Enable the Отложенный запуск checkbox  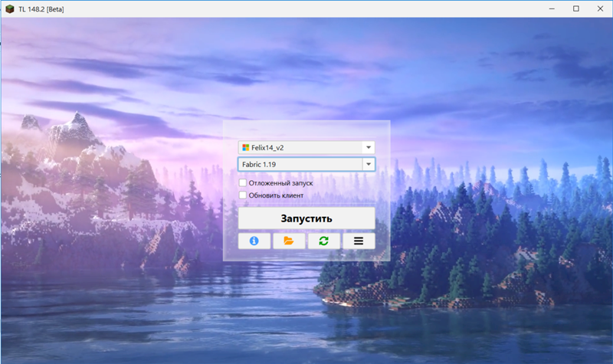(x=243, y=182)
